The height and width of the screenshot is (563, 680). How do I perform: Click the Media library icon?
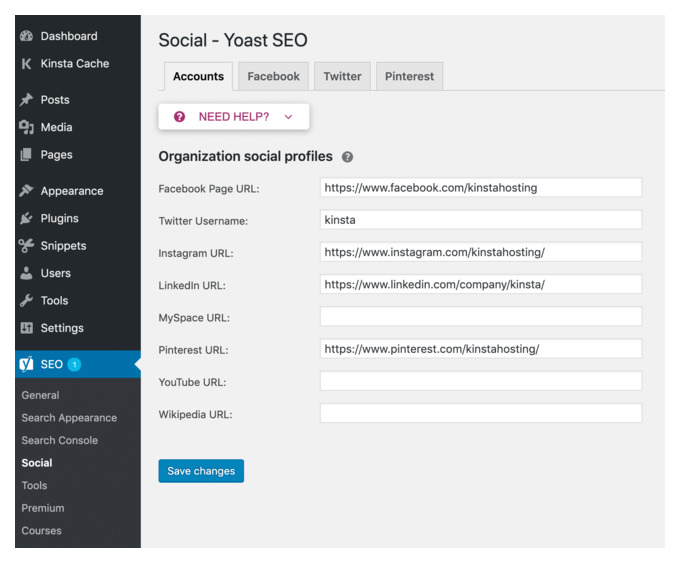(26, 127)
